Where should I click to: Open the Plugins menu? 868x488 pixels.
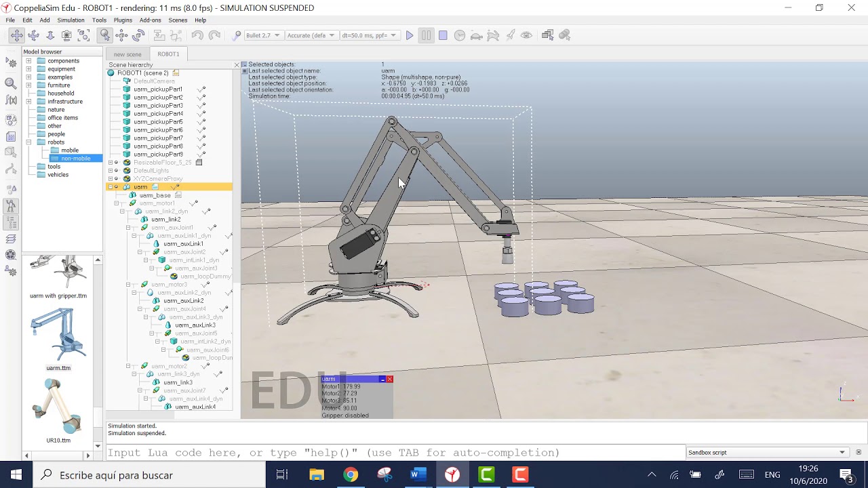point(123,20)
